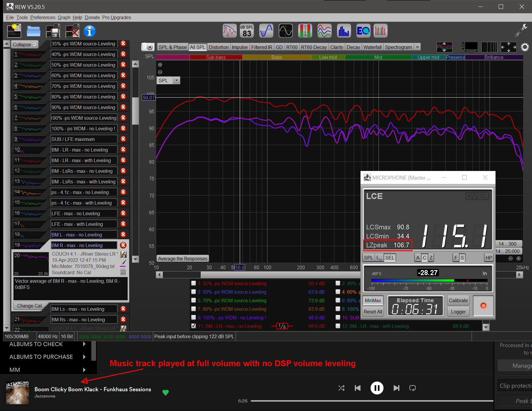Pause the playing track
This screenshot has width=532, height=411.
(x=377, y=388)
